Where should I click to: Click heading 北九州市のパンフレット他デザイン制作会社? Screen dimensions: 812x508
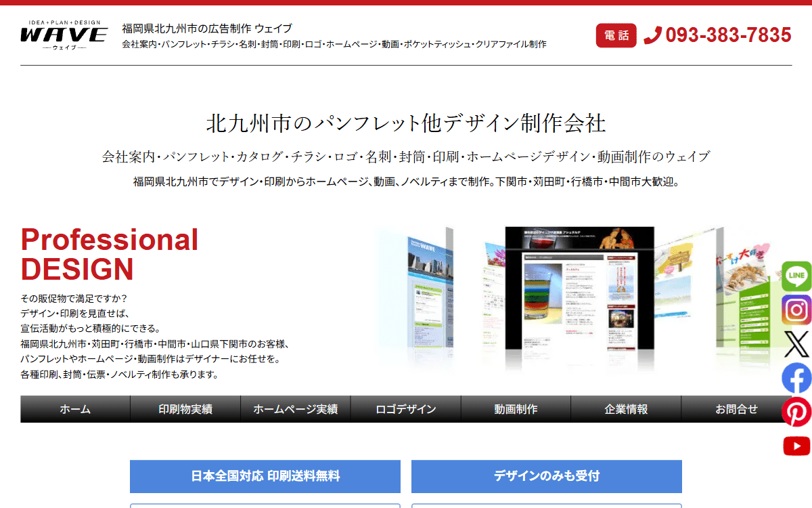406,123
